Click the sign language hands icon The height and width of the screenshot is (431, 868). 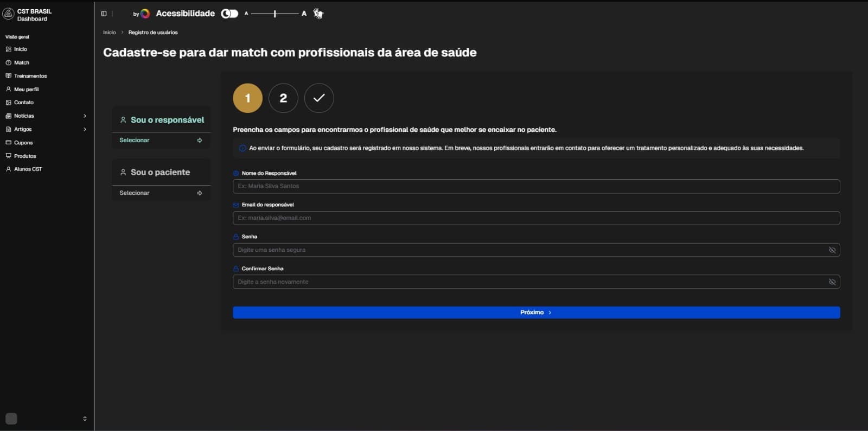(x=318, y=14)
